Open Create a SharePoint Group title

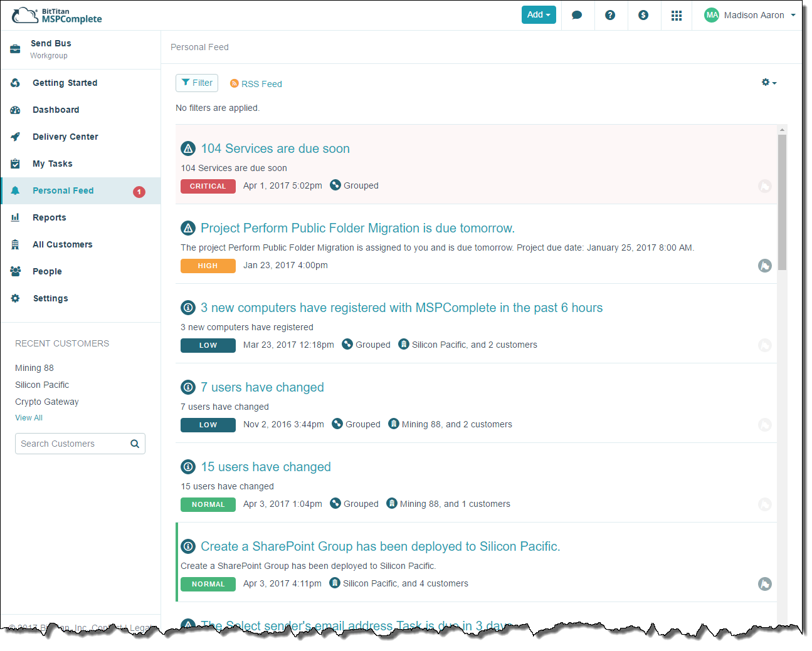tap(380, 546)
